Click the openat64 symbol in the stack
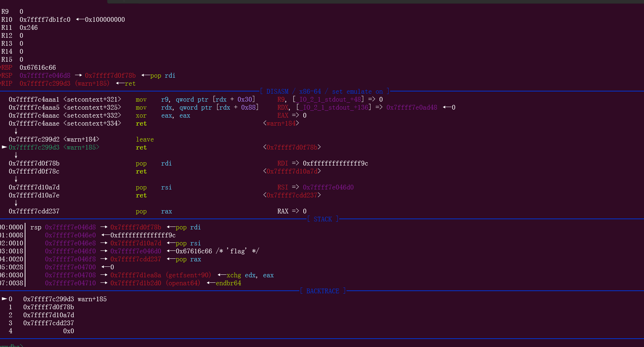Image resolution: width=644 pixels, height=347 pixels. click(183, 283)
